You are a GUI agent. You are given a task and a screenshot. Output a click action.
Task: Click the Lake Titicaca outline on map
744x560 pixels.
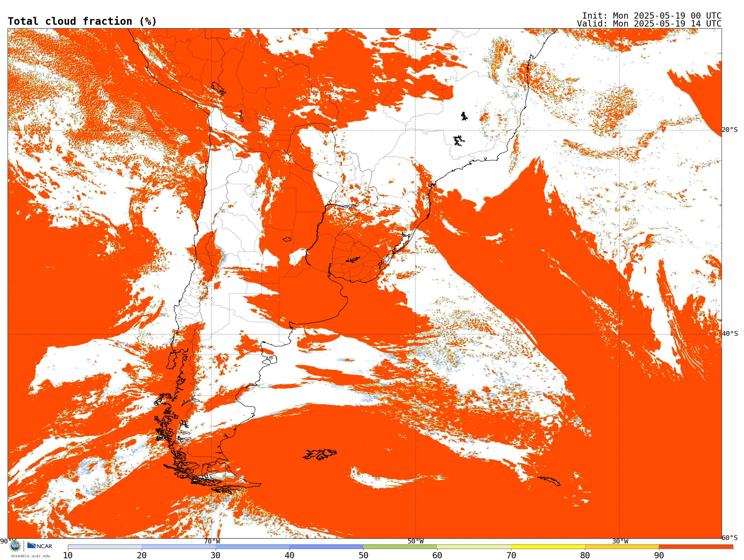[x=219, y=89]
